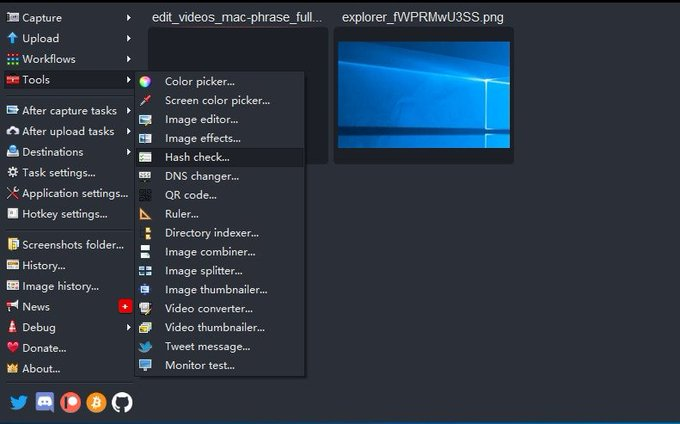The image size is (680, 424).
Task: Click the Hash check icon
Action: click(145, 157)
